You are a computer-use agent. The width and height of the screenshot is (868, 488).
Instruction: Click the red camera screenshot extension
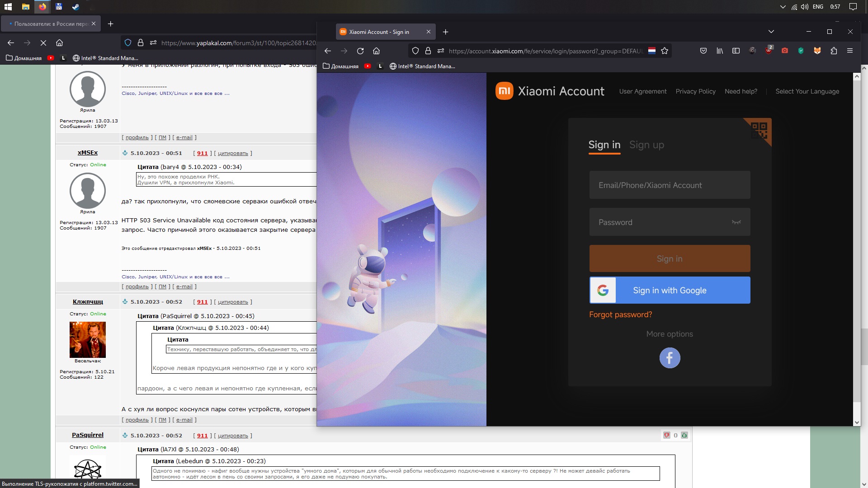[x=785, y=51]
